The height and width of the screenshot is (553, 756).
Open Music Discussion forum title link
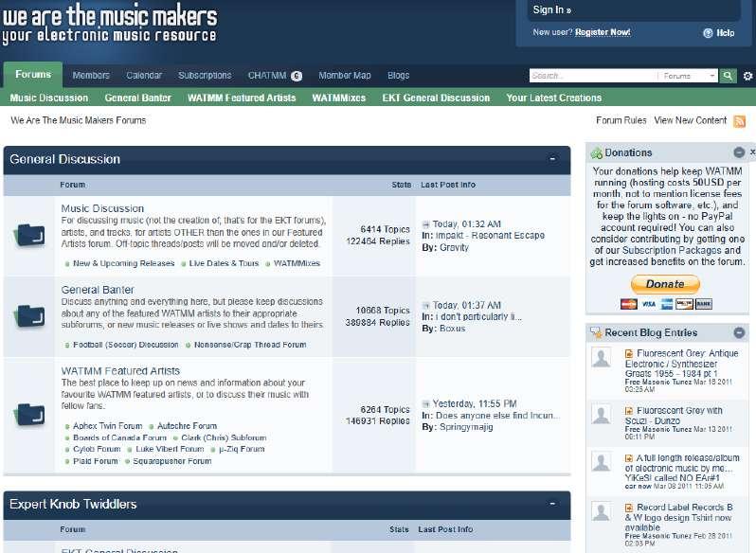coord(102,208)
